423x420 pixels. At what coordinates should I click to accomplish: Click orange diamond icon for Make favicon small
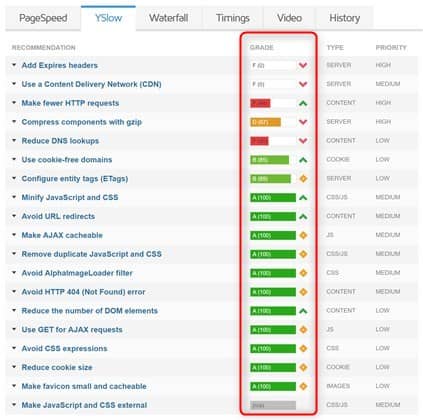click(x=303, y=386)
